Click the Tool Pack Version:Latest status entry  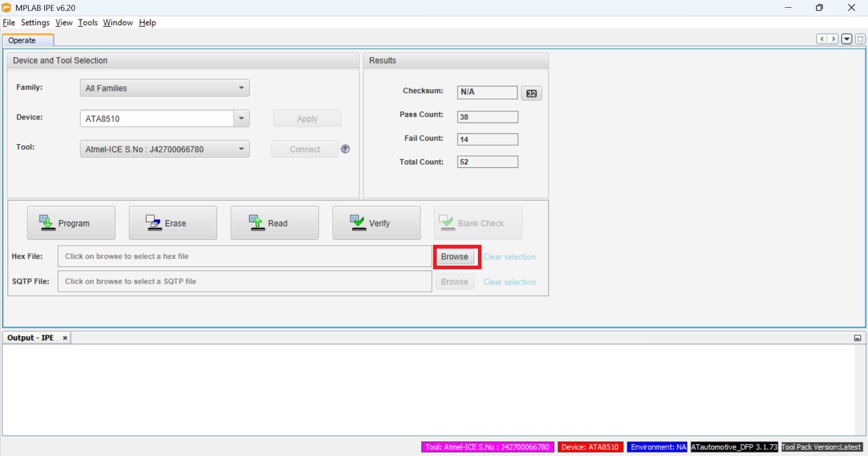[x=821, y=447]
